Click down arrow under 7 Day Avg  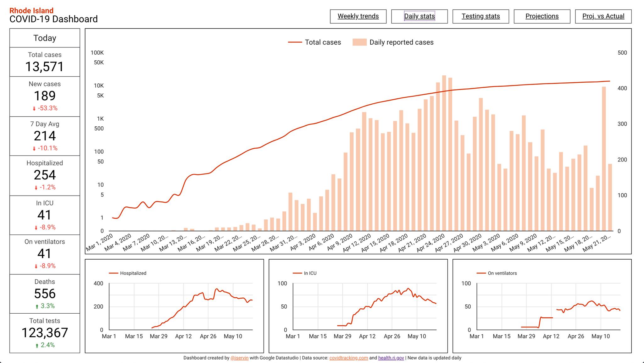(34, 148)
